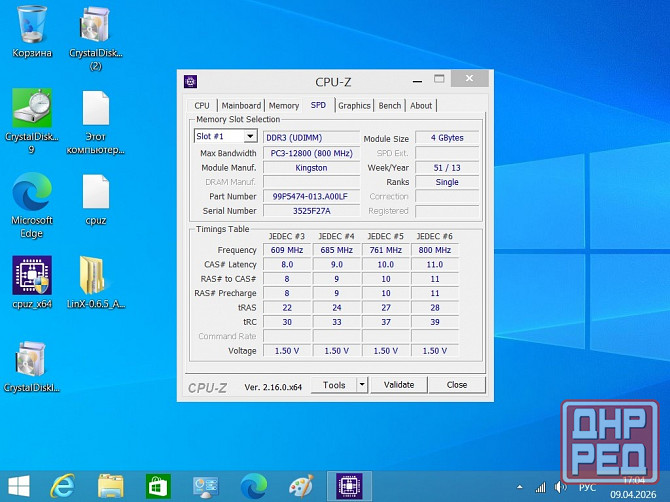This screenshot has height=502, width=670.
Task: Launch Microsoft Edge from the desktop
Action: pos(32,205)
